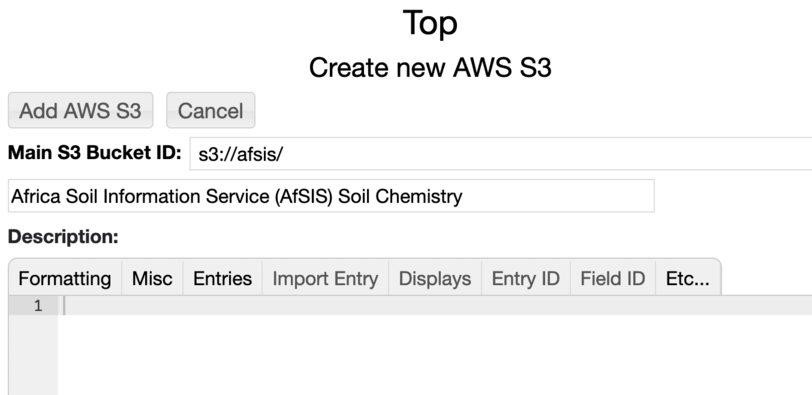Click the Create new AWS S3 heading
Image resolution: width=812 pixels, height=395 pixels.
pos(430,68)
